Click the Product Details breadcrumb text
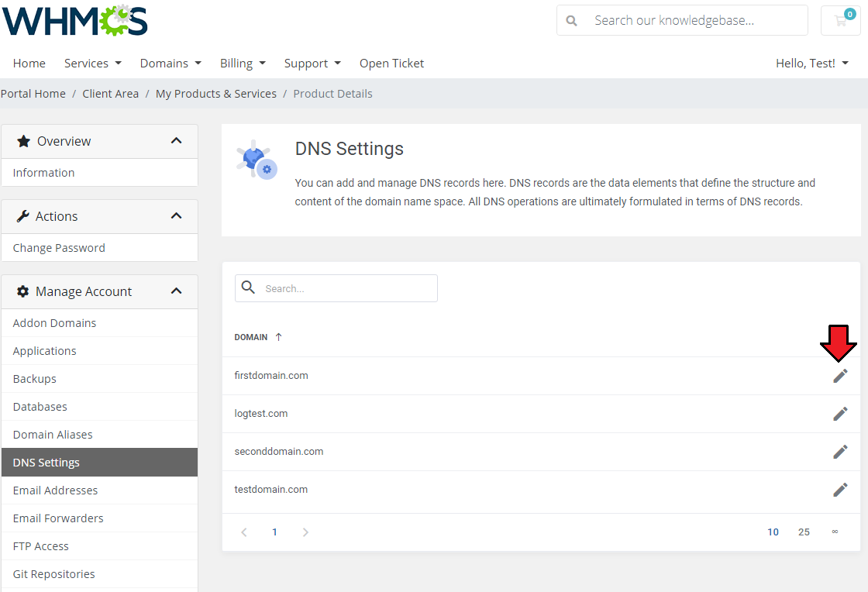The height and width of the screenshot is (592, 868). point(332,94)
